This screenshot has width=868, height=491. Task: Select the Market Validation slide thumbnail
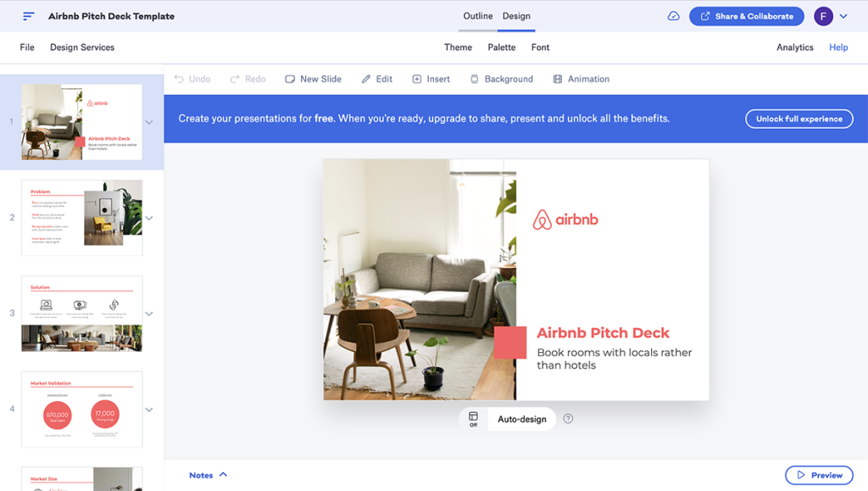pyautogui.click(x=81, y=410)
